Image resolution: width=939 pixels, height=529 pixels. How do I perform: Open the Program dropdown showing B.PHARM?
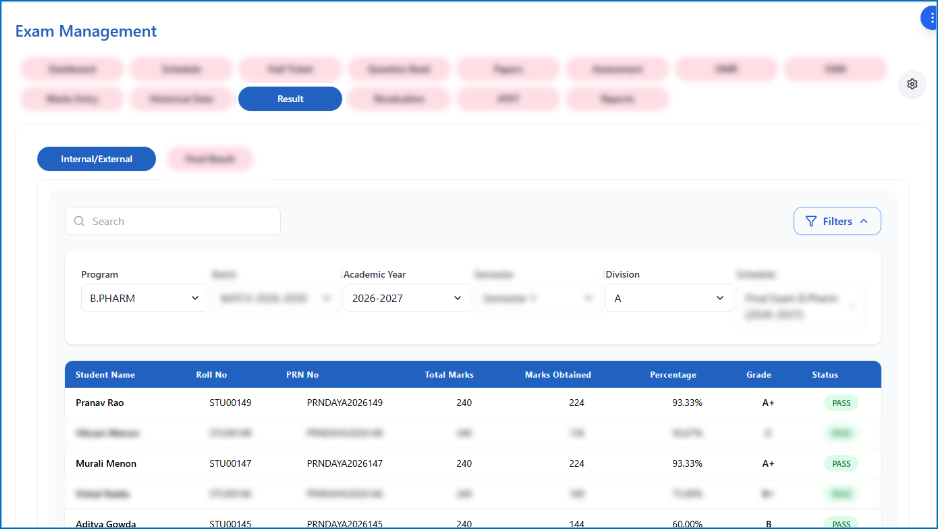(144, 298)
